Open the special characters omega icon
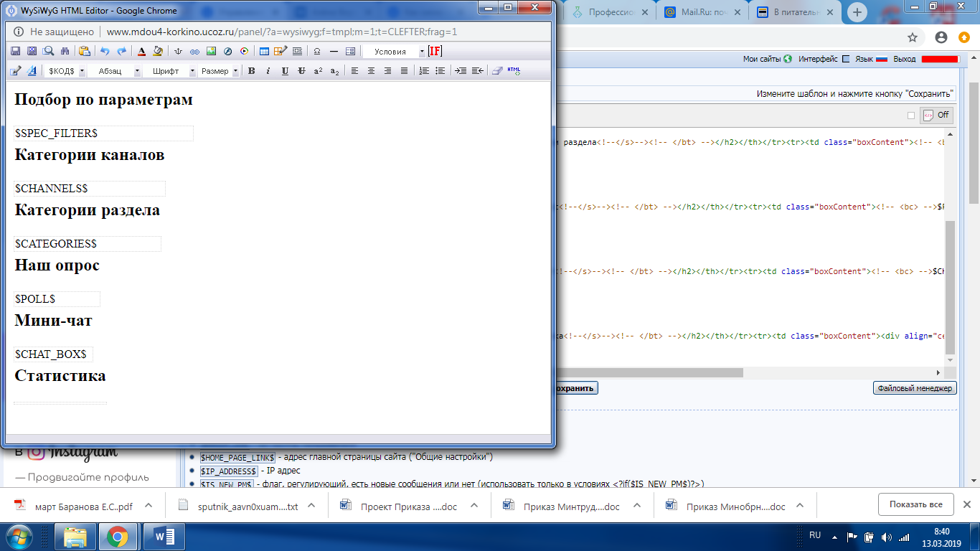 tap(317, 52)
